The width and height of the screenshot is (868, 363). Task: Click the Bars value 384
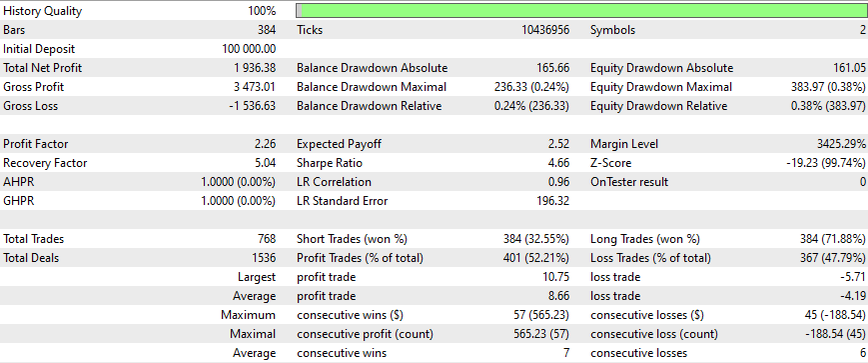pyautogui.click(x=267, y=30)
